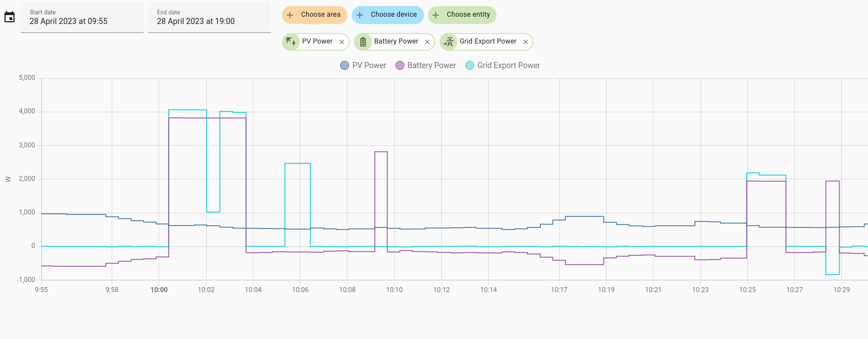Remove Battery Power entity chip
Viewport: 868px width, 339px height.
(x=427, y=42)
